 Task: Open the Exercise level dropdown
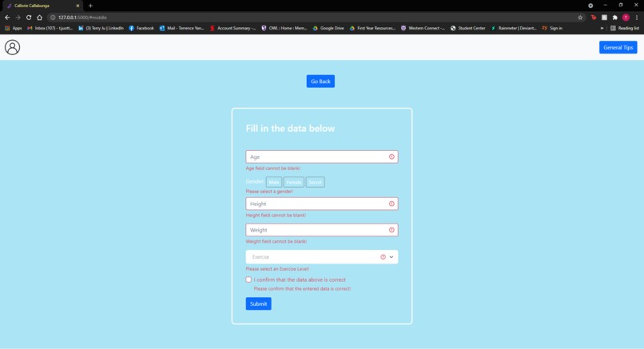point(321,257)
